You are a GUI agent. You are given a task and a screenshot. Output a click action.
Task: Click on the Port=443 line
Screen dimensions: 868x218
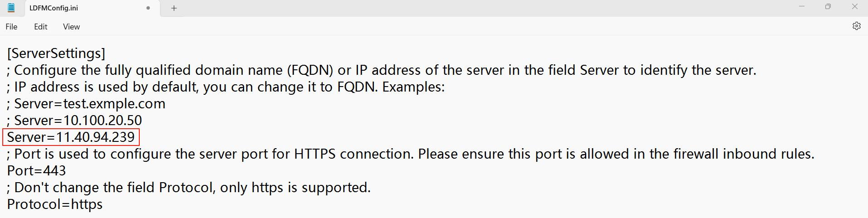click(36, 171)
